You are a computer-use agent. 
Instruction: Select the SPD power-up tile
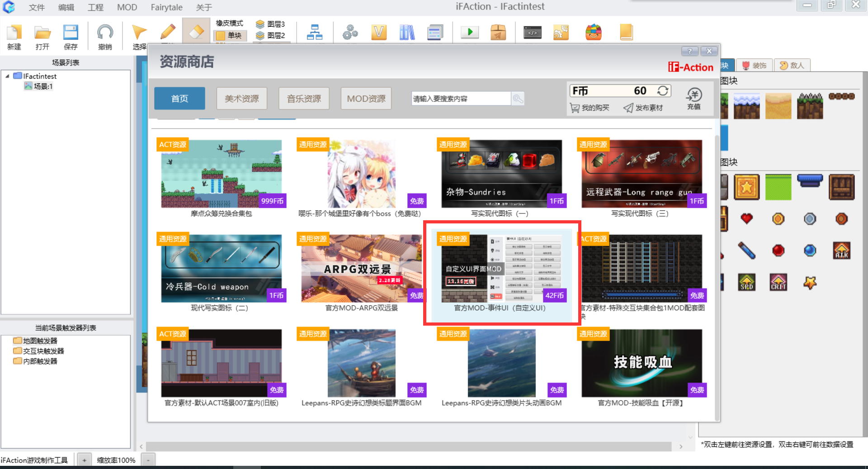[x=746, y=282]
